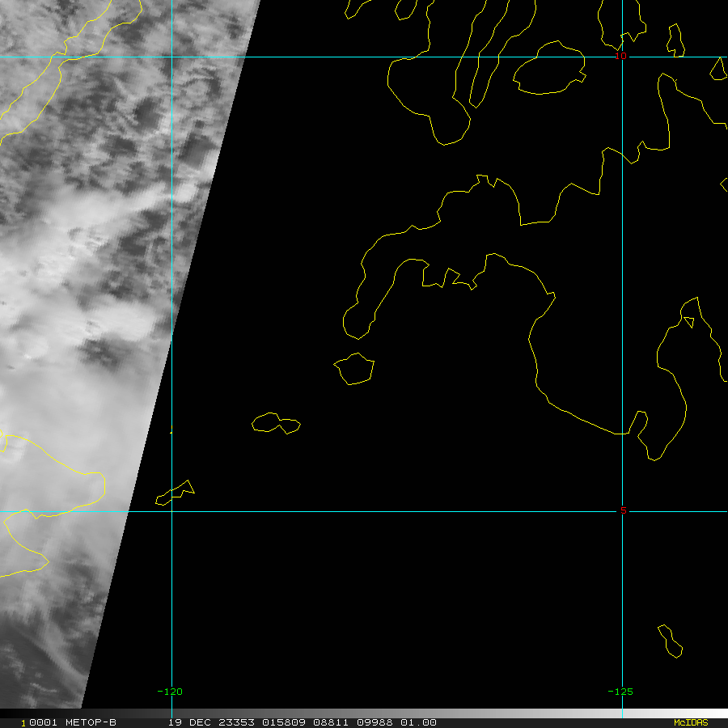Click the "015809" time stamp value
728x728 pixels.
[284, 722]
